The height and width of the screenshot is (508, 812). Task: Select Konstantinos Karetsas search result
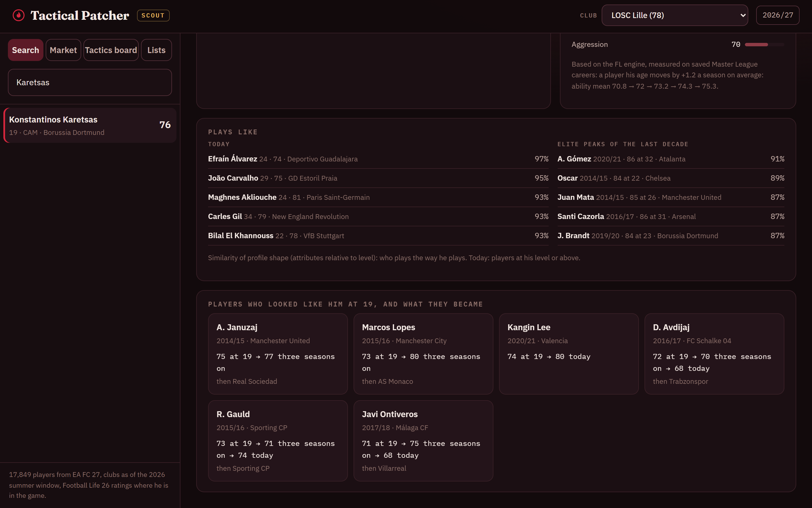[90, 125]
